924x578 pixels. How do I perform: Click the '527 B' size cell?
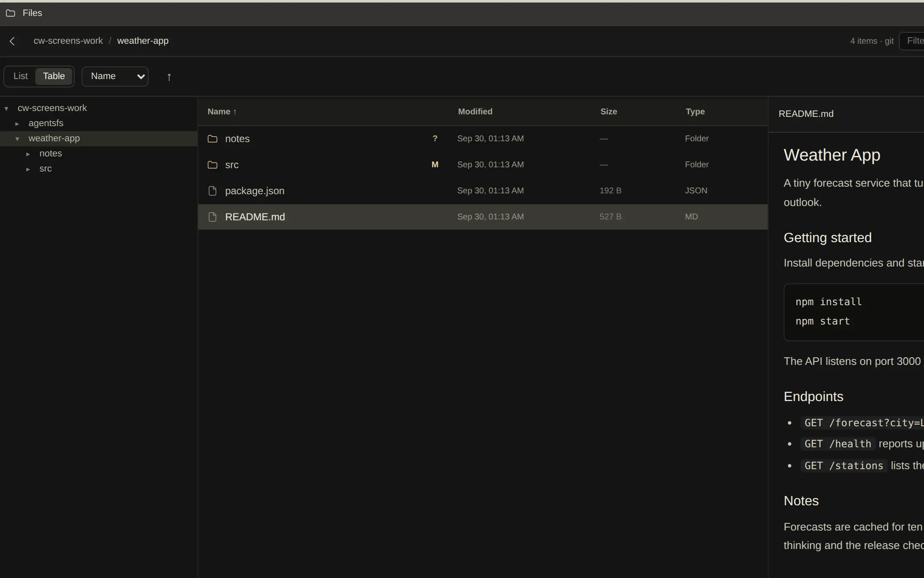pos(610,216)
